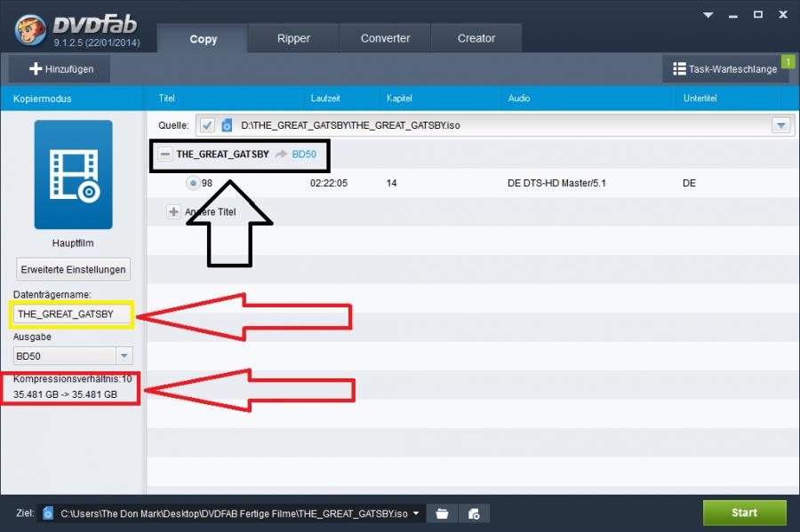Click the ISO image output icon
The height and width of the screenshot is (532, 800).
coord(474,513)
